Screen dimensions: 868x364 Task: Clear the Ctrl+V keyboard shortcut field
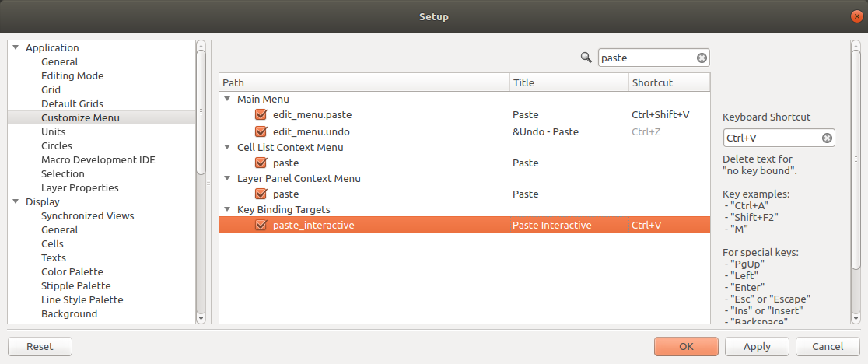(x=827, y=138)
